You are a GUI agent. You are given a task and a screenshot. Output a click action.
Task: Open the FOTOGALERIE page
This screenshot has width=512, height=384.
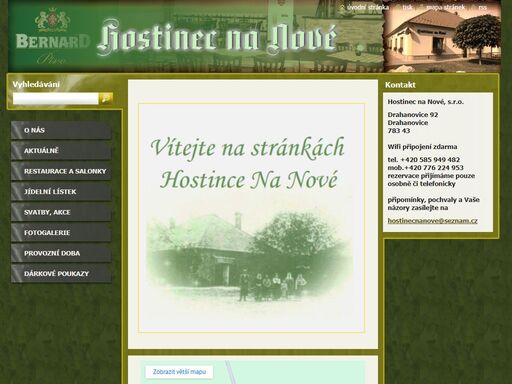click(61, 233)
